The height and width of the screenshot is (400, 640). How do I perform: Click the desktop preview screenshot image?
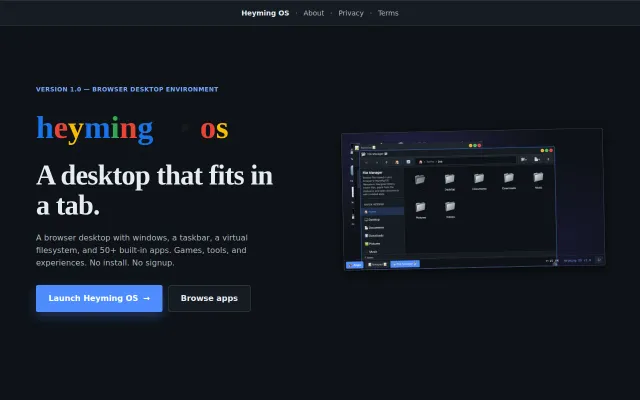tap(473, 199)
